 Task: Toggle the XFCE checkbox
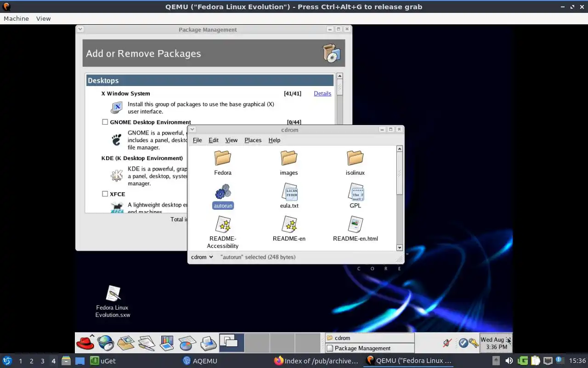pyautogui.click(x=105, y=194)
